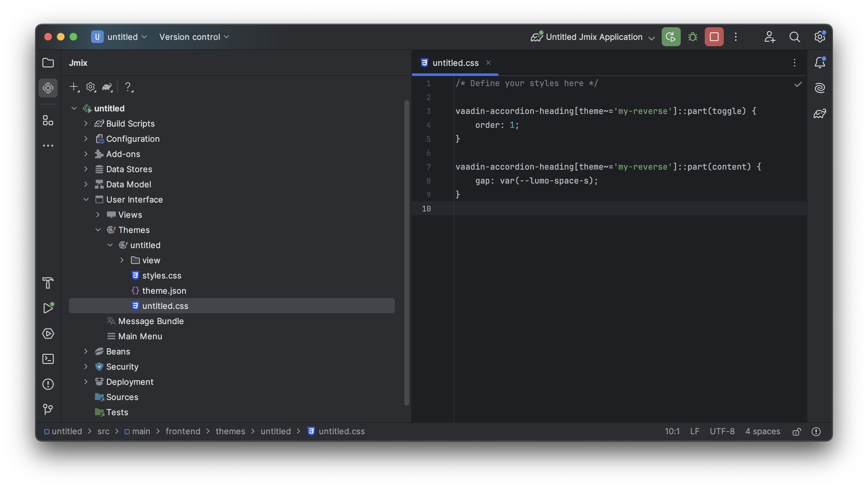
Task: Click 'themes' in breadcrumb path
Action: 230,431
